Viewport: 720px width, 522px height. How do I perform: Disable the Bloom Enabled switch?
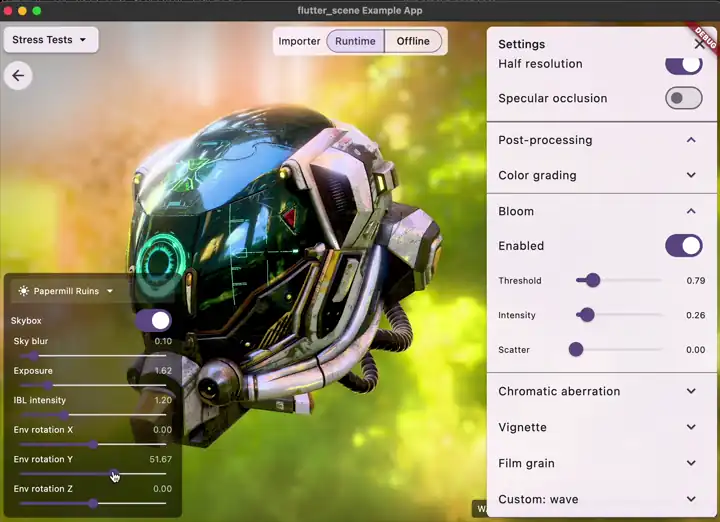click(683, 246)
